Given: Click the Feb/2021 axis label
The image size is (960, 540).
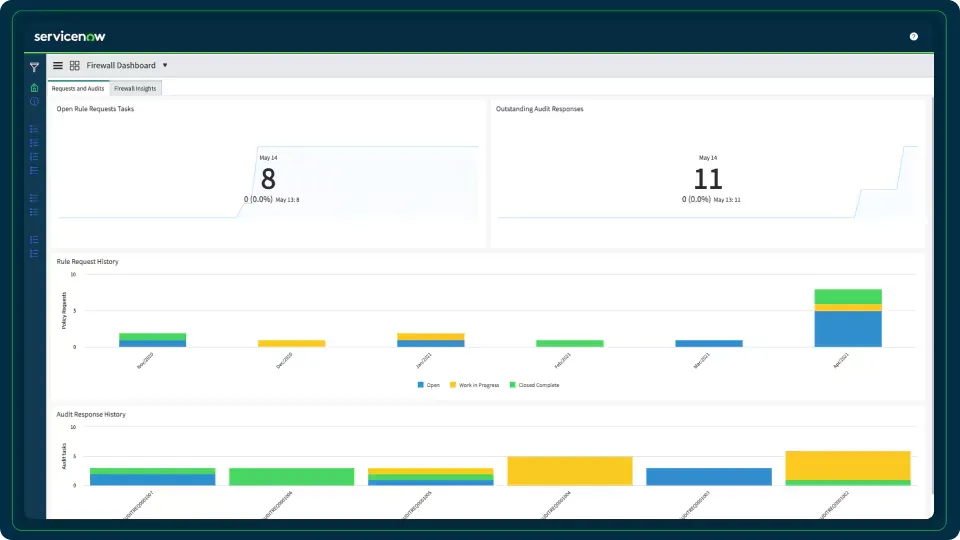Looking at the screenshot, I should (563, 361).
